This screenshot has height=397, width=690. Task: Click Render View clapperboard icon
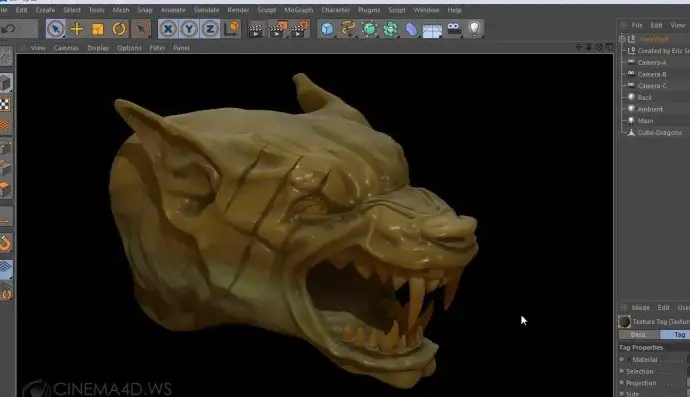click(x=256, y=29)
